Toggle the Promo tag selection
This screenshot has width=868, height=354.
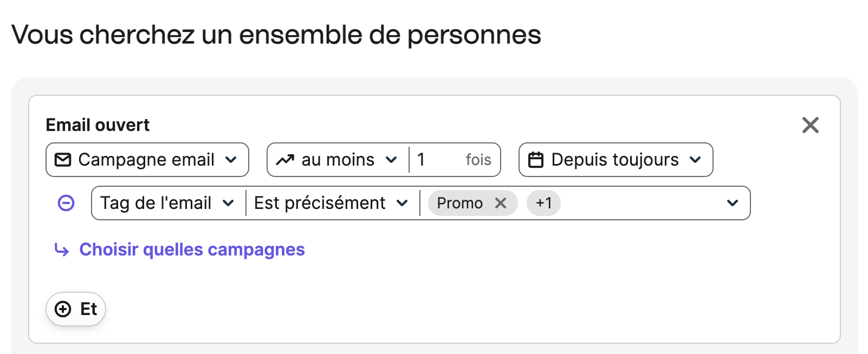pos(461,203)
